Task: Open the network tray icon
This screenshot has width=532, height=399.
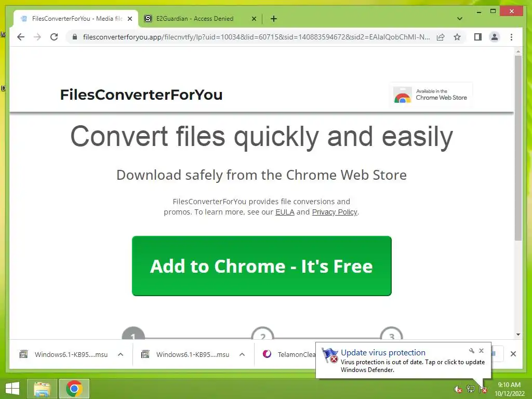Action: click(471, 389)
